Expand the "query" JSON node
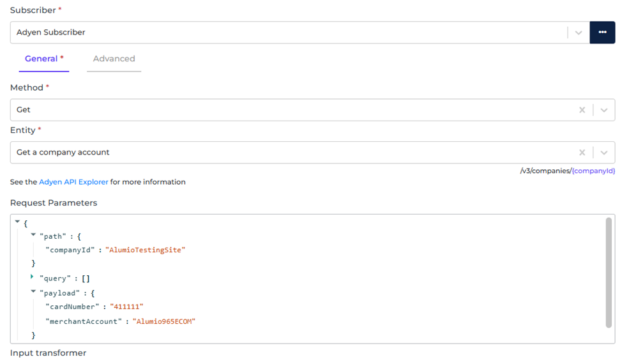Image resolution: width=636 pixels, height=364 pixels. 33,277
